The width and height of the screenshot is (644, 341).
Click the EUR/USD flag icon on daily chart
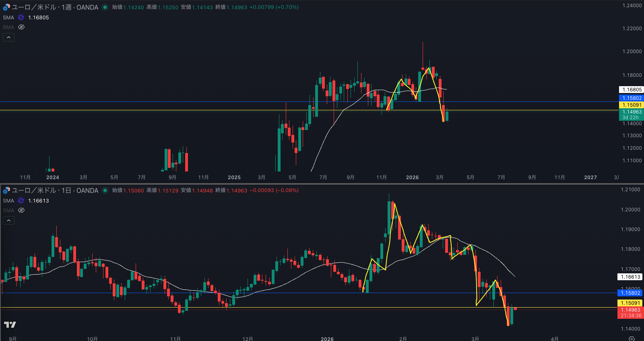[x=6, y=190]
